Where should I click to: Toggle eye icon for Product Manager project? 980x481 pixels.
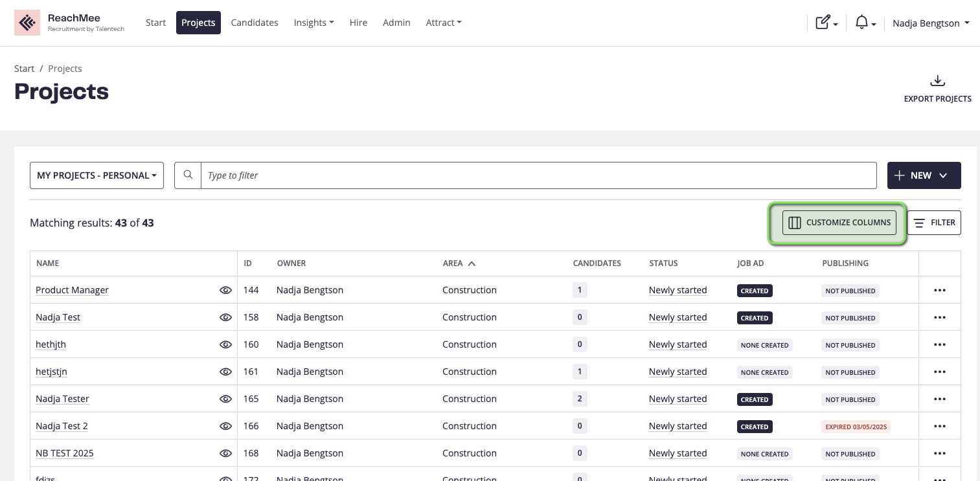coord(225,291)
